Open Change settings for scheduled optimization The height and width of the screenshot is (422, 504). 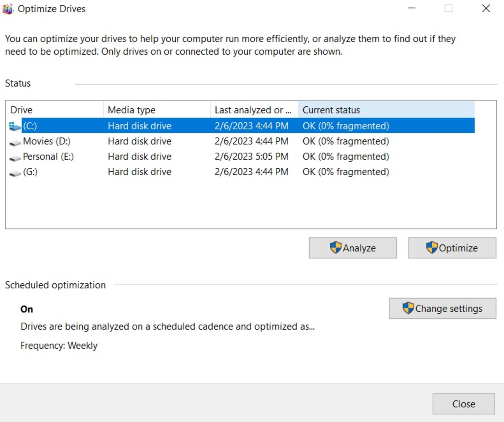tap(443, 308)
